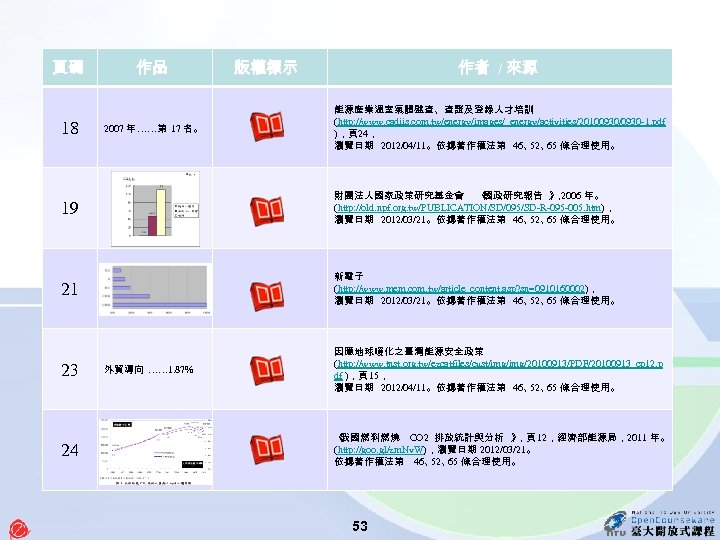
Task: Click the '因應地球暖化之臺灣能源安全政策' source title
Action: (409, 352)
